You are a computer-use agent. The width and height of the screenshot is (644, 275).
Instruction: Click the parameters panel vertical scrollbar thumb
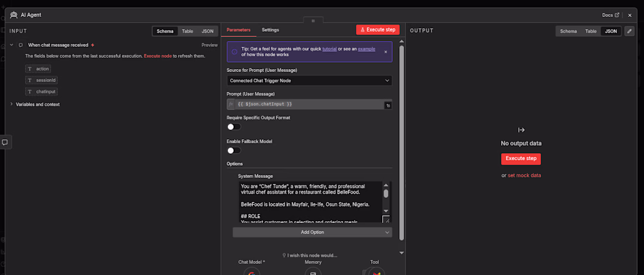coord(402,143)
